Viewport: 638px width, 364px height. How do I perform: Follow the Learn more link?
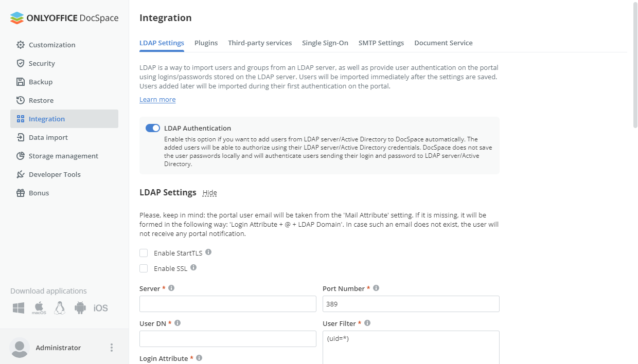click(x=157, y=100)
